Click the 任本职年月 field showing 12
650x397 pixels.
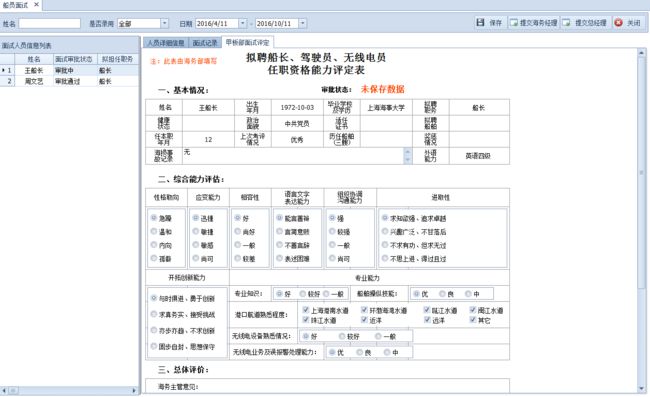point(208,140)
